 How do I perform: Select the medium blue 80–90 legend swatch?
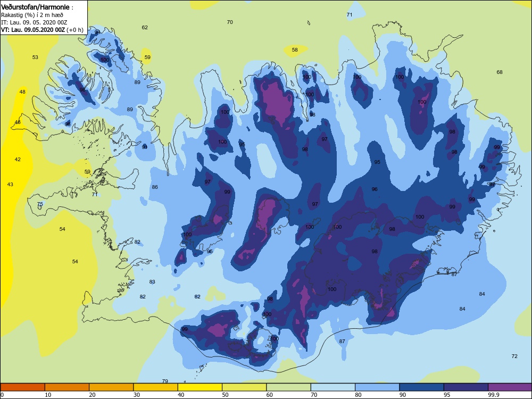[x=377, y=387]
